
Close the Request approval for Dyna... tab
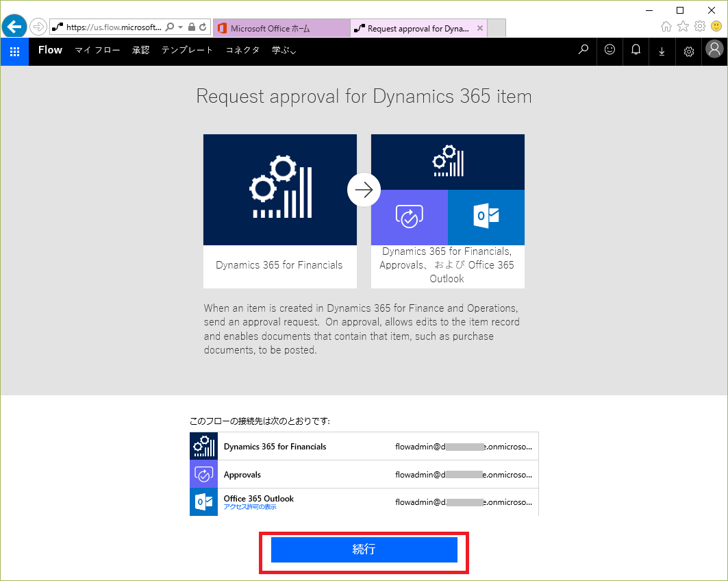point(480,28)
